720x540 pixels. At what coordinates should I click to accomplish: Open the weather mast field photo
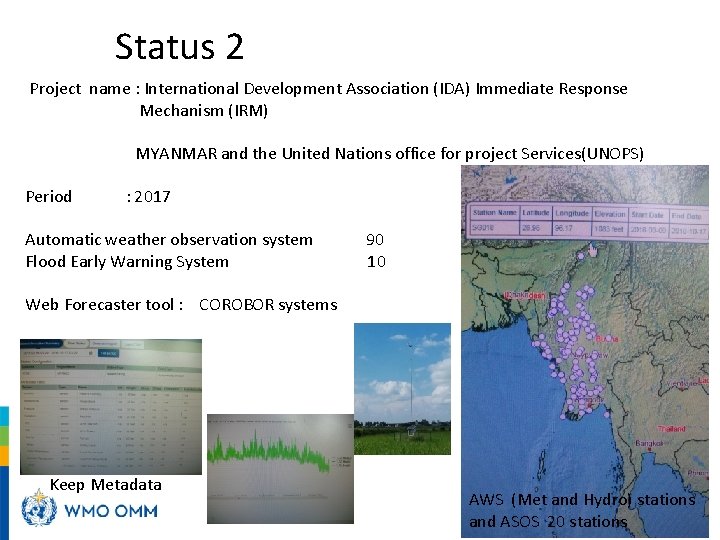click(x=402, y=389)
